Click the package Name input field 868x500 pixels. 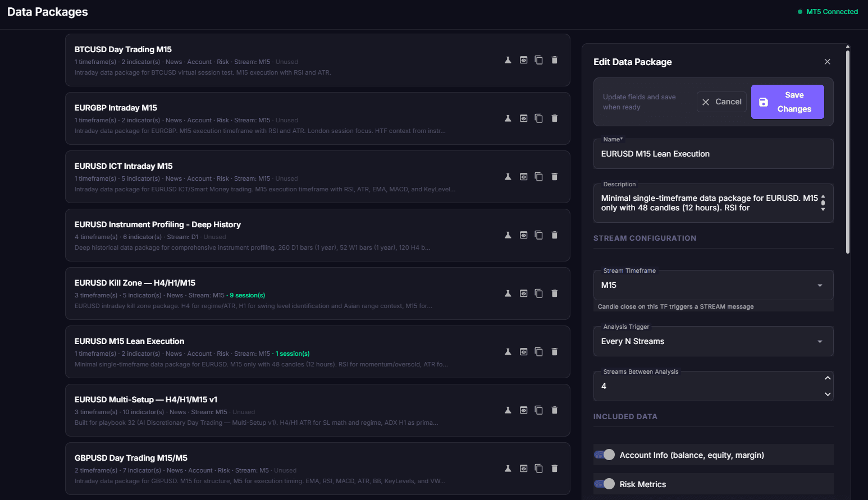click(713, 154)
